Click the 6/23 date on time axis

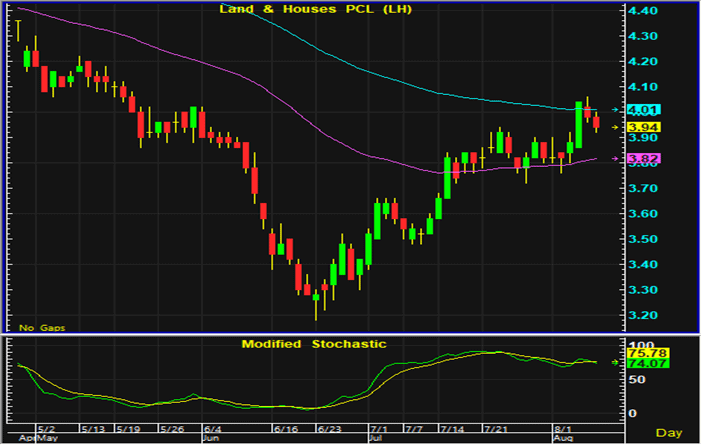coord(327,428)
